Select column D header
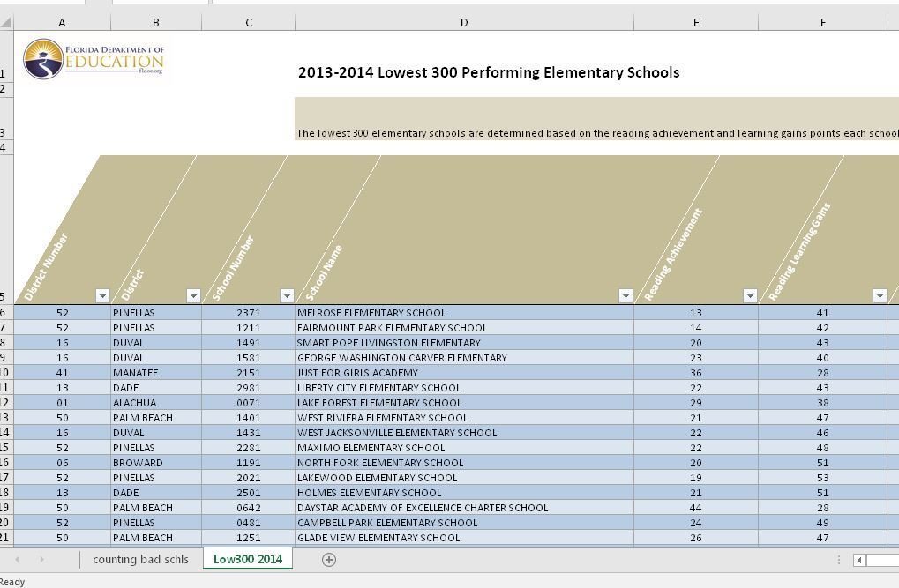899x588 pixels. (x=464, y=22)
